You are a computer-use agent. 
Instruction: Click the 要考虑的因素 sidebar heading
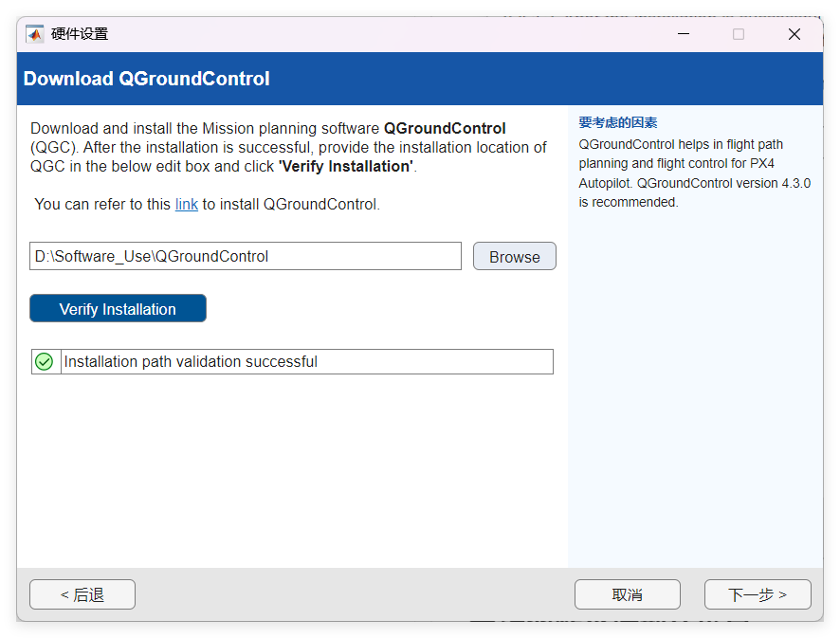(x=617, y=122)
